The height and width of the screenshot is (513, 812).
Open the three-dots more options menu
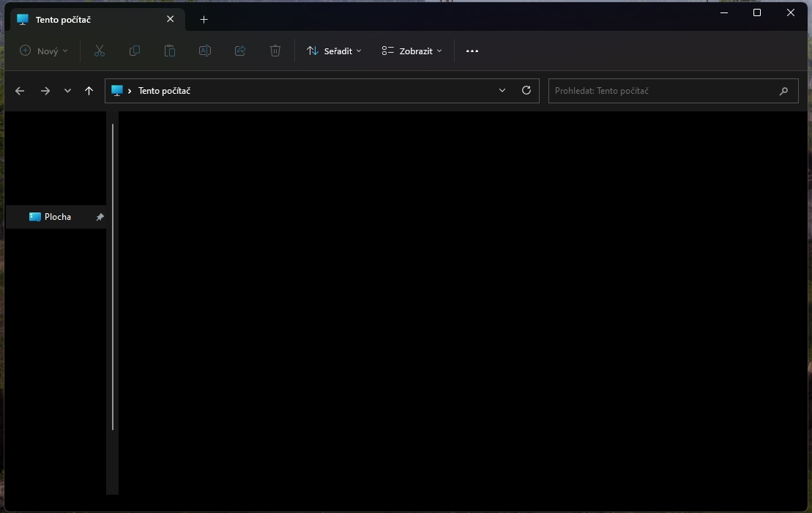coord(472,51)
